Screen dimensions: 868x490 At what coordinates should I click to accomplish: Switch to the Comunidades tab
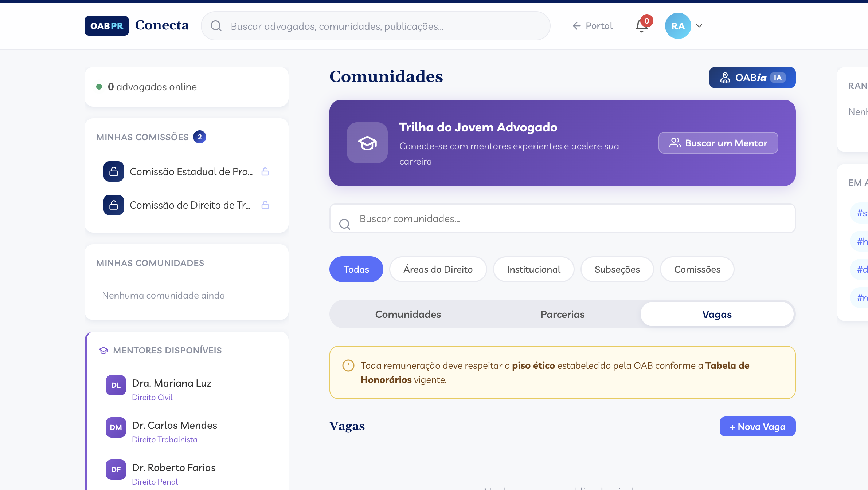(x=408, y=314)
